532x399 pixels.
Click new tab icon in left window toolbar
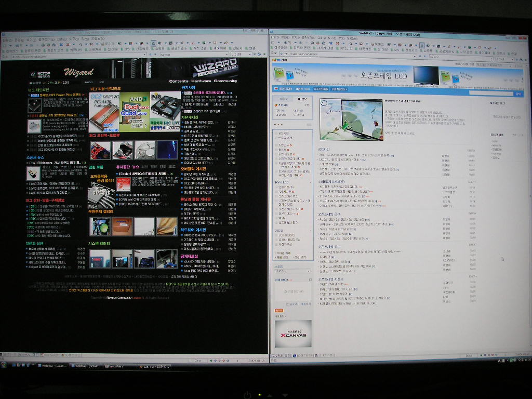point(5,45)
